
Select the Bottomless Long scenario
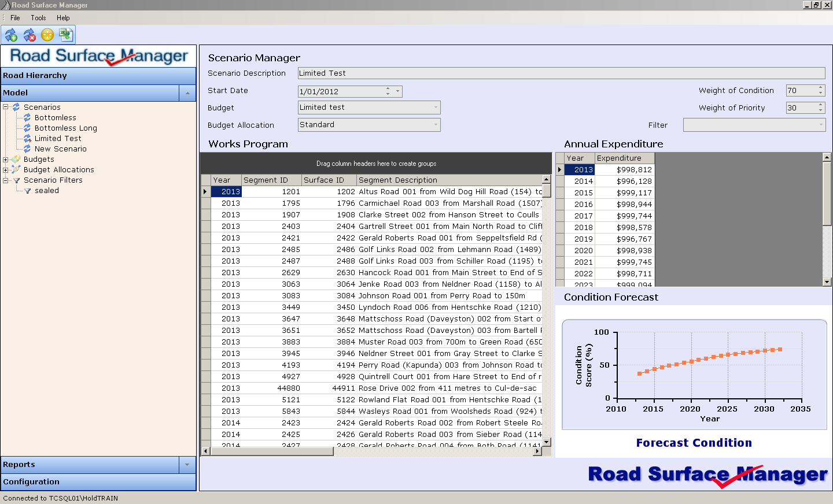[66, 128]
